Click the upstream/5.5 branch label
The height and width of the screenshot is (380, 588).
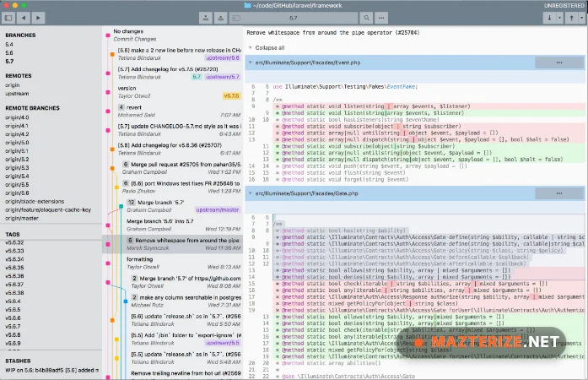click(x=223, y=343)
